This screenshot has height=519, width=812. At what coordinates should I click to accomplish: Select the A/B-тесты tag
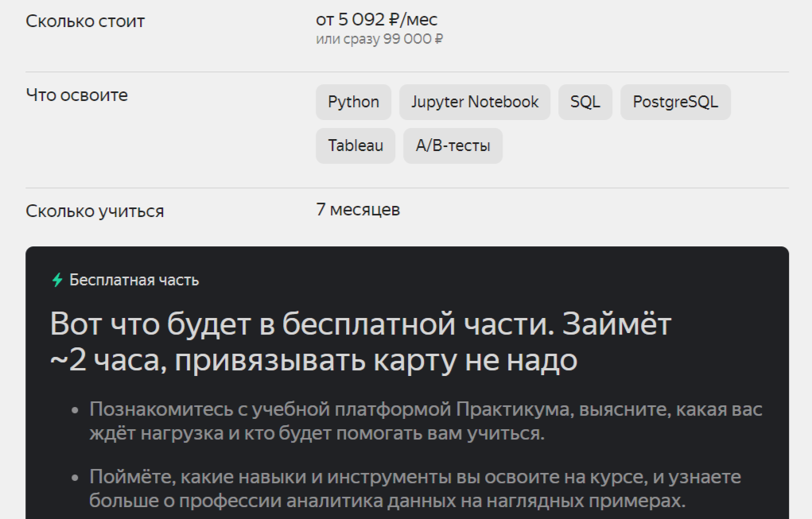[x=453, y=146]
